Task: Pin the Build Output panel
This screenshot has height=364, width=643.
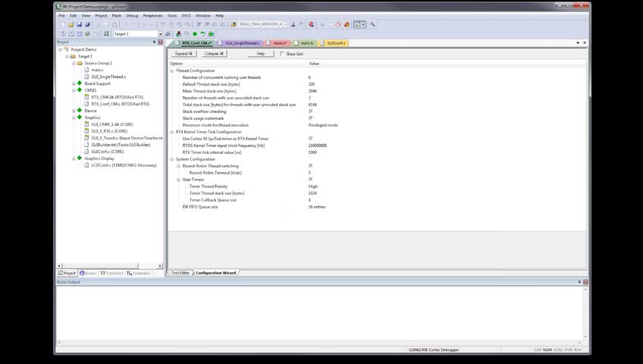Action: coord(579,282)
